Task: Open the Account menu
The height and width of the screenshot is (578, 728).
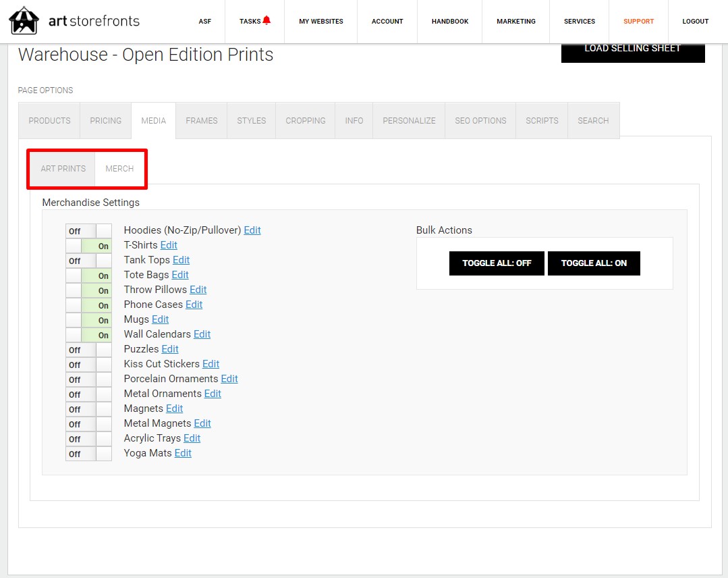Action: click(x=387, y=22)
